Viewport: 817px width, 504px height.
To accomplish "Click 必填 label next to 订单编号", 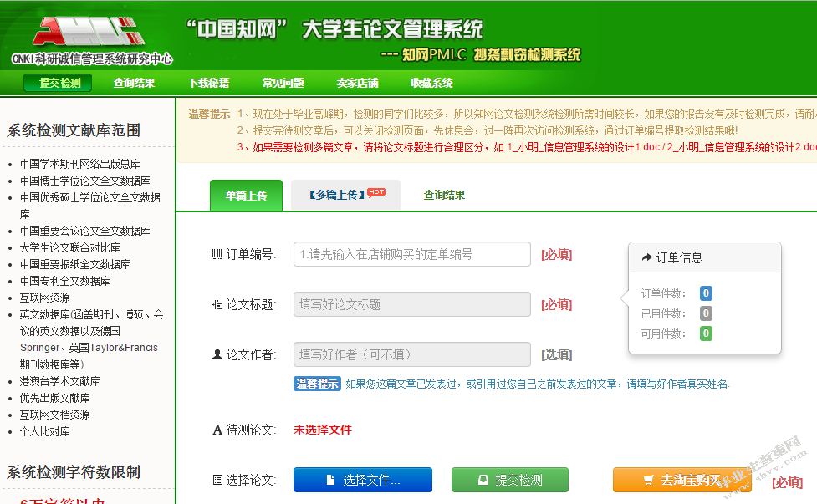I will coord(556,254).
